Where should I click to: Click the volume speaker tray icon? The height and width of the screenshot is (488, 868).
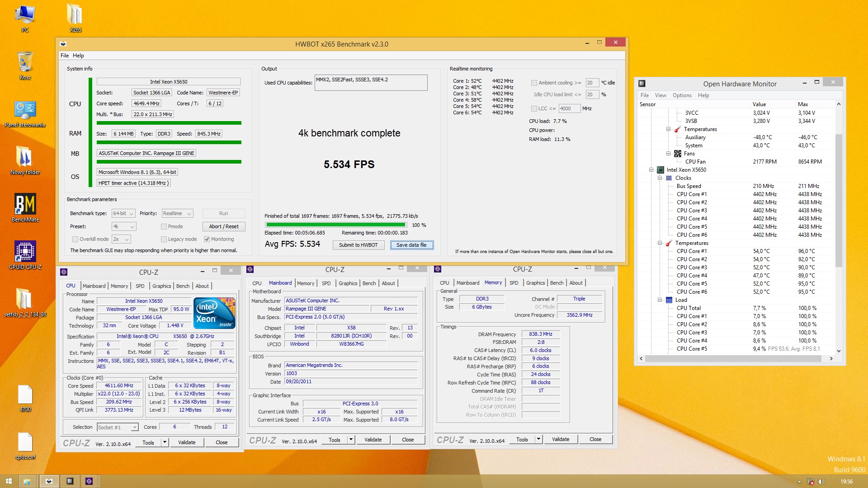click(821, 482)
